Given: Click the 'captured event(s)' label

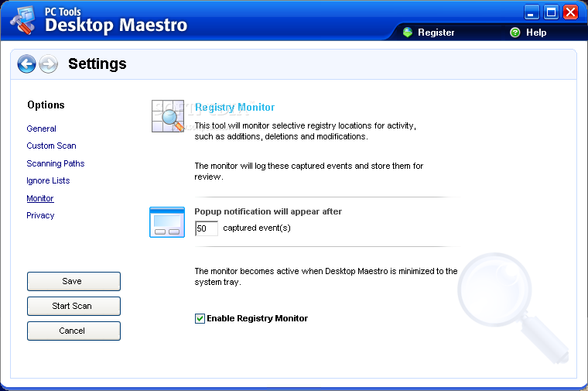Looking at the screenshot, I should pyautogui.click(x=257, y=228).
